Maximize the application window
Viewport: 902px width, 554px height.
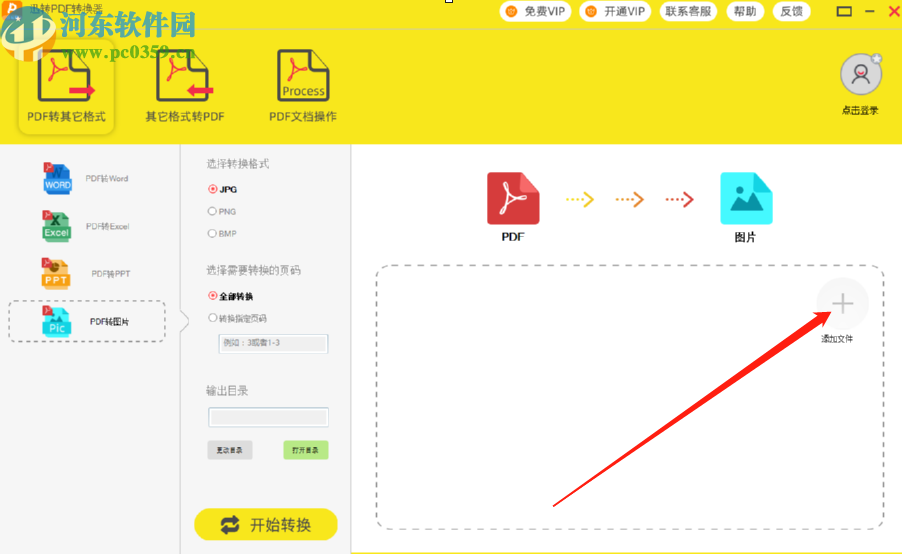844,11
